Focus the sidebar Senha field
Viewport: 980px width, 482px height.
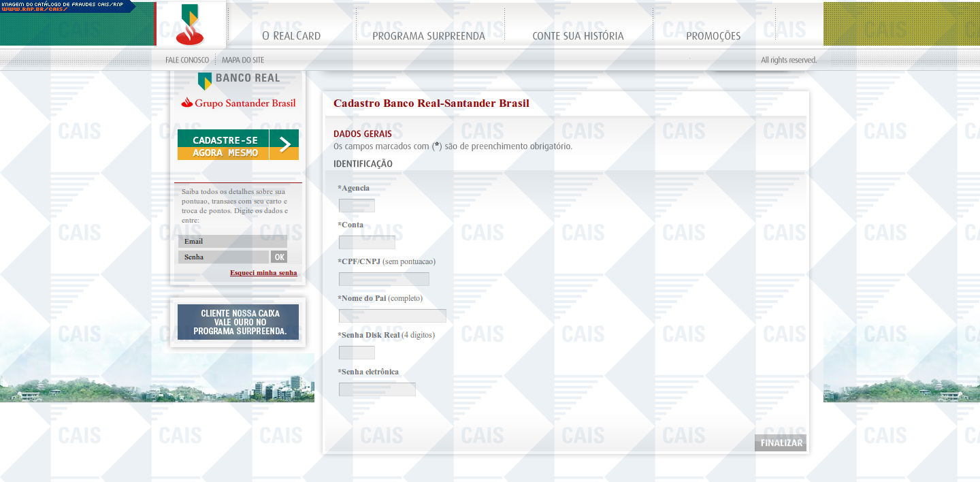(223, 257)
